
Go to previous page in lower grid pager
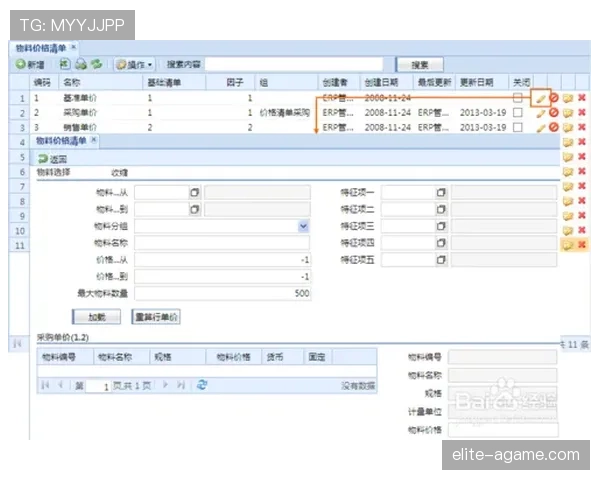(60, 385)
